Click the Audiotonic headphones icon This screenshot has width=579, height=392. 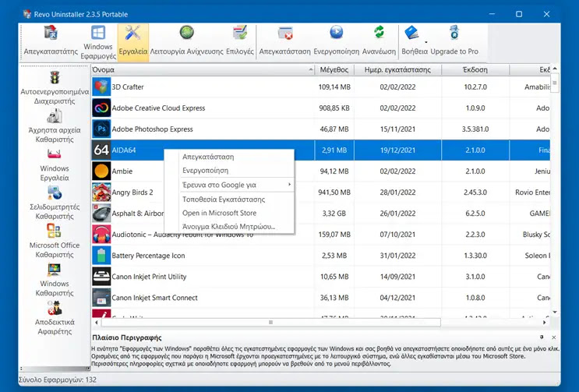coord(101,235)
